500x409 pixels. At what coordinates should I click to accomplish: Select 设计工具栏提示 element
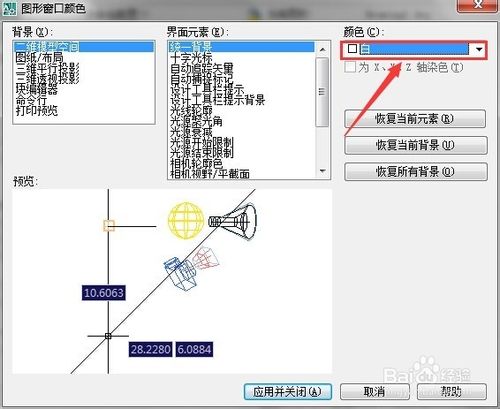(242, 90)
